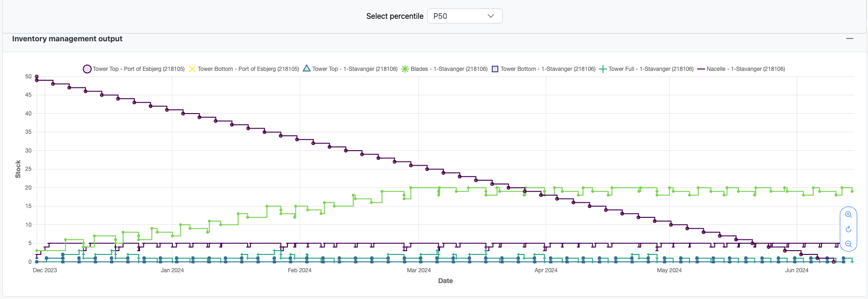Toggle Tower Full - 1-Stavanger legend plus icon
868x299 pixels.
point(603,69)
